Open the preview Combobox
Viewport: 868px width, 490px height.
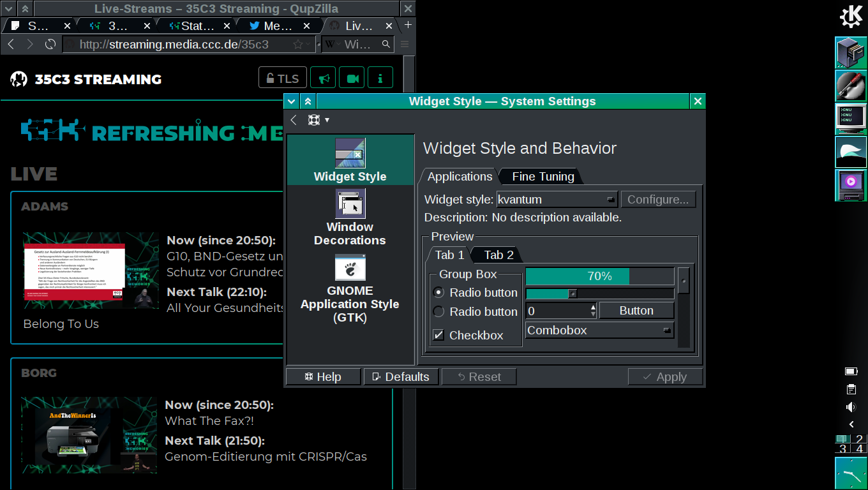600,330
